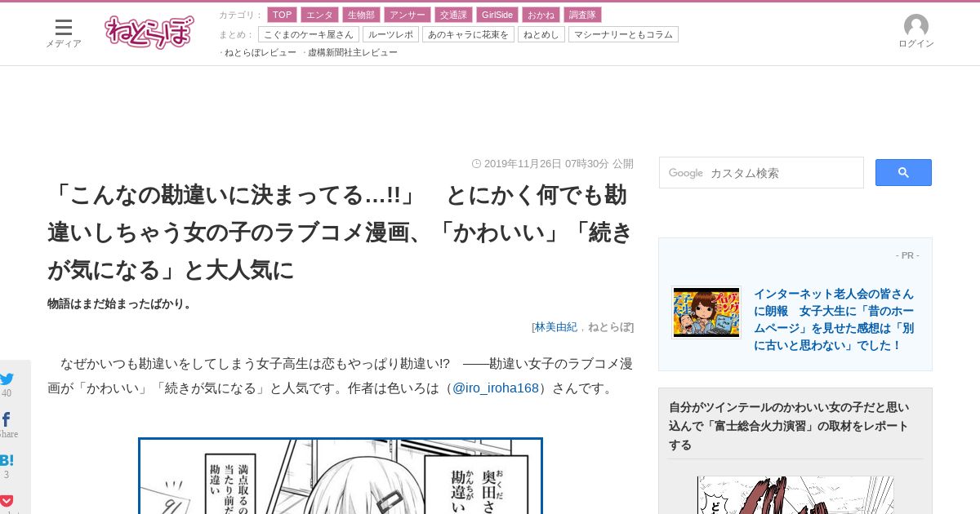Select the TOP category tab
Image resolution: width=980 pixels, height=514 pixels.
(282, 15)
